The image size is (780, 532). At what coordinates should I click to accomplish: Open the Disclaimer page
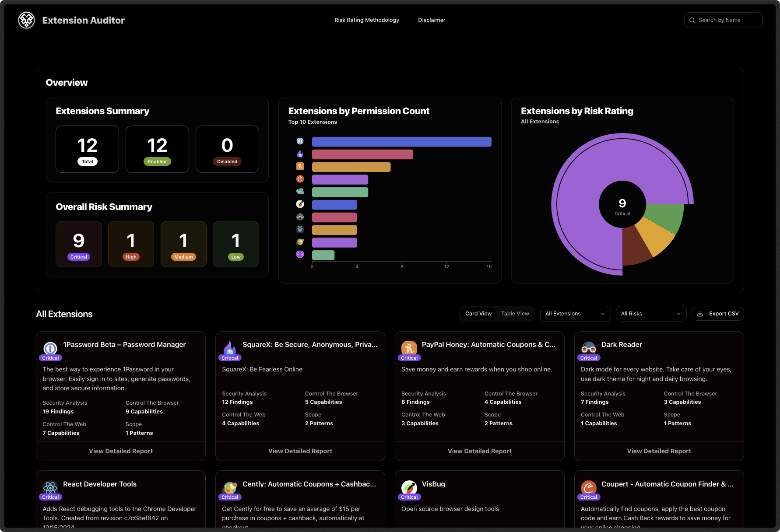click(432, 20)
